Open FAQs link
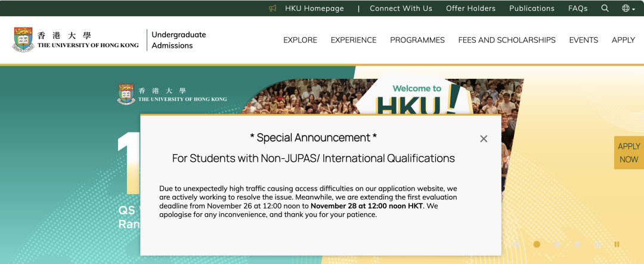The width and height of the screenshot is (644, 264). tap(578, 8)
